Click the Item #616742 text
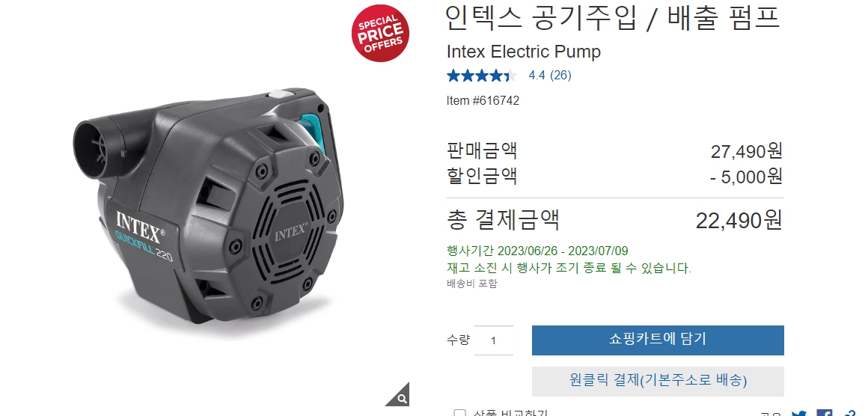Viewport: 868px width, 416px height. (483, 101)
